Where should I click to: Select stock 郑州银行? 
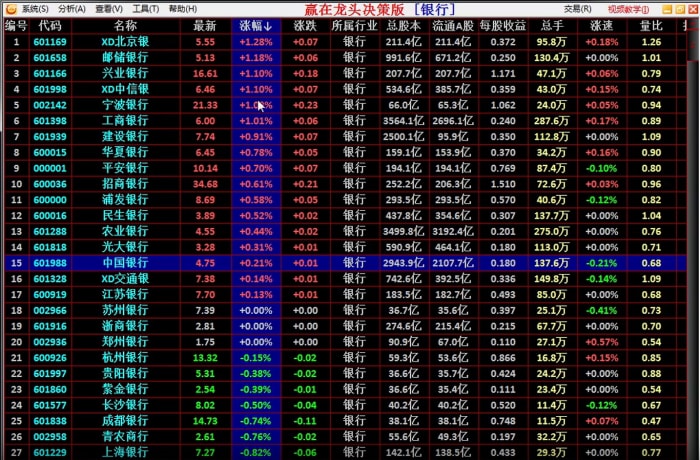click(125, 342)
